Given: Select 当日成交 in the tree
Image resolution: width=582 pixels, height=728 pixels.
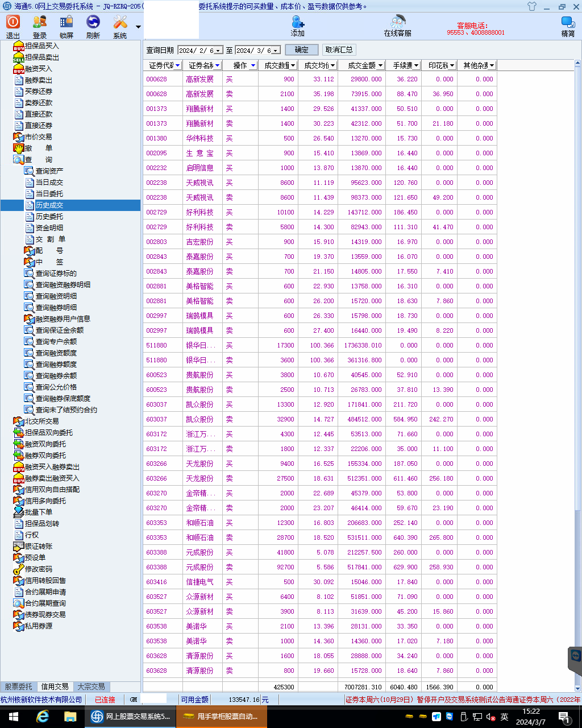Looking at the screenshot, I should tap(49, 182).
